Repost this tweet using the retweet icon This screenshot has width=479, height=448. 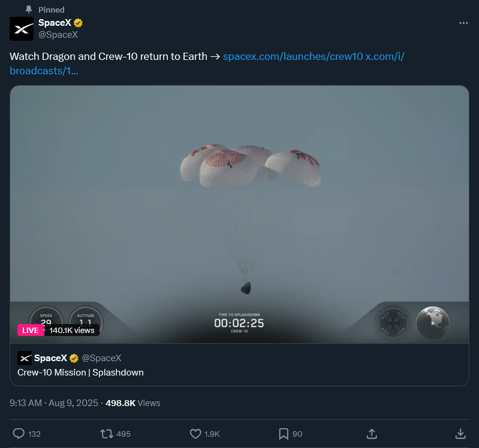[107, 434]
